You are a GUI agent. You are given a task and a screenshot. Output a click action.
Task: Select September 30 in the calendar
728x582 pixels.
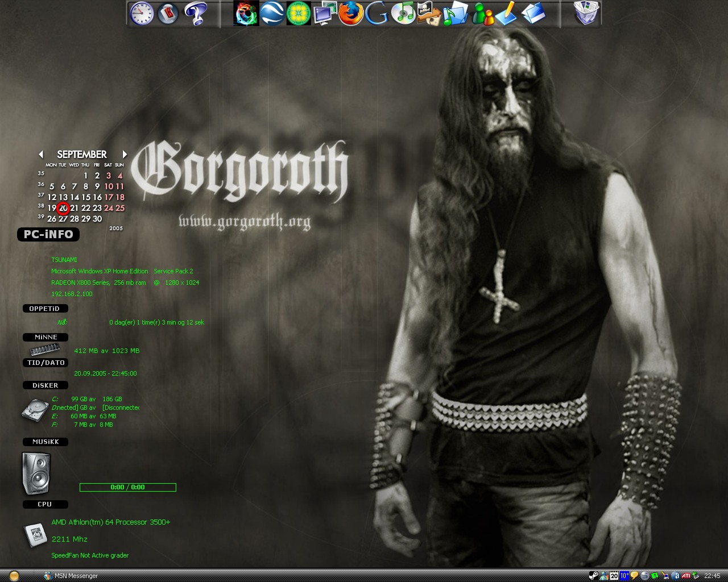(97, 219)
